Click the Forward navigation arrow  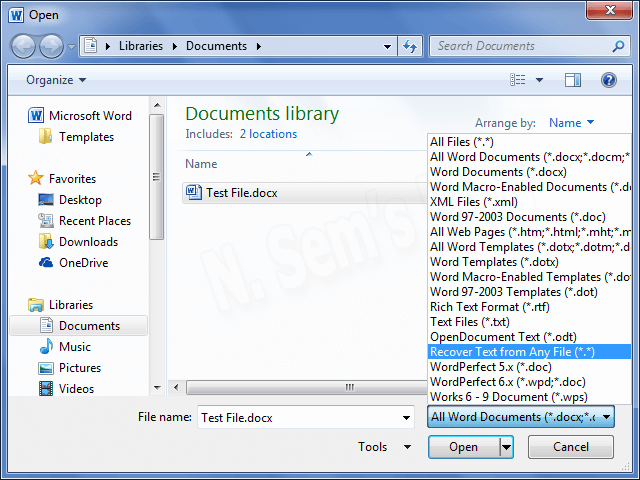pyautogui.click(x=51, y=46)
